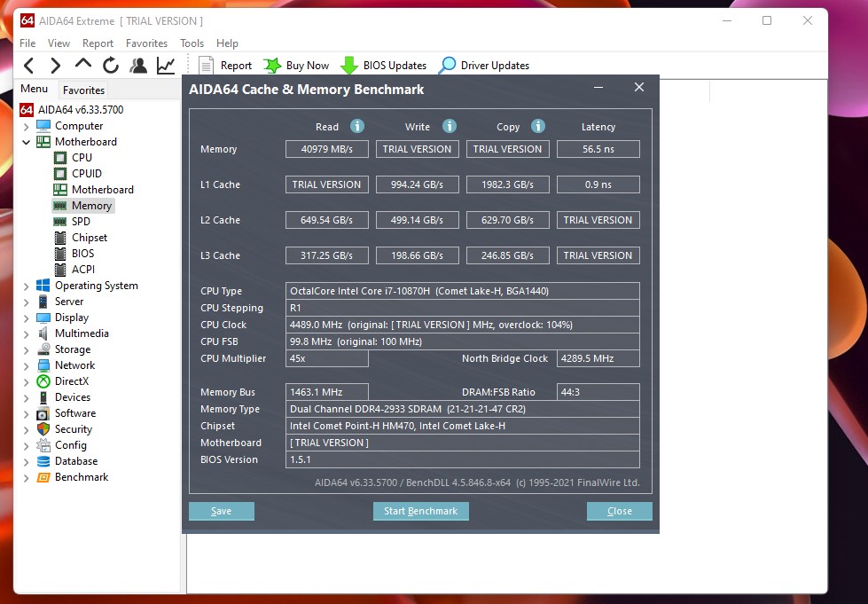The width and height of the screenshot is (868, 604).
Task: Expand the Computer tree node
Action: pos(26,127)
